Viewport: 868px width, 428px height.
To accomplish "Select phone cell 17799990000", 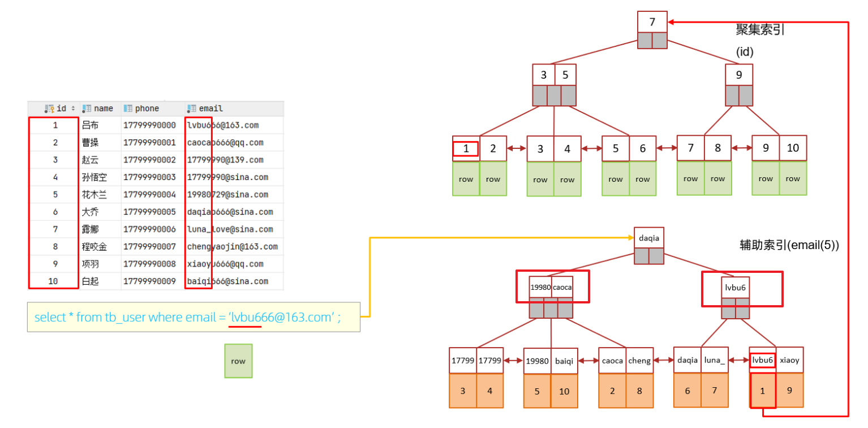I will (x=149, y=125).
